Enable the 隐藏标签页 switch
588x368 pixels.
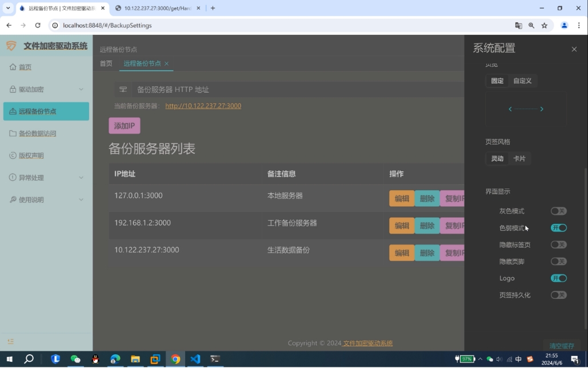click(x=558, y=245)
